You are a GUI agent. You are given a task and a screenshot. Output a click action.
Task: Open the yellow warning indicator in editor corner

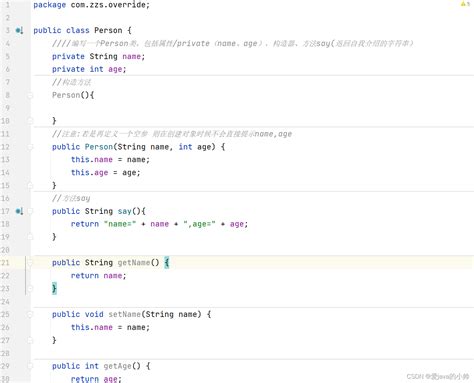pyautogui.click(x=465, y=4)
